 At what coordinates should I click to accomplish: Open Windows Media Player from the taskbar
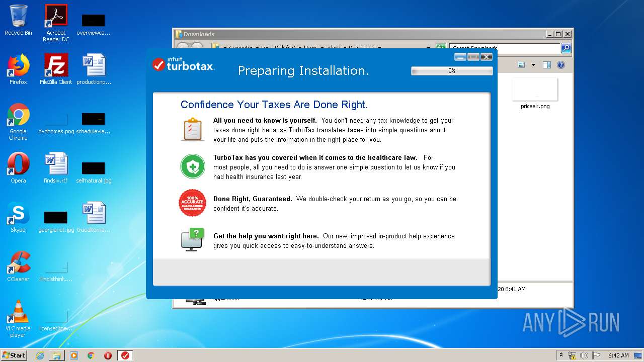74,355
